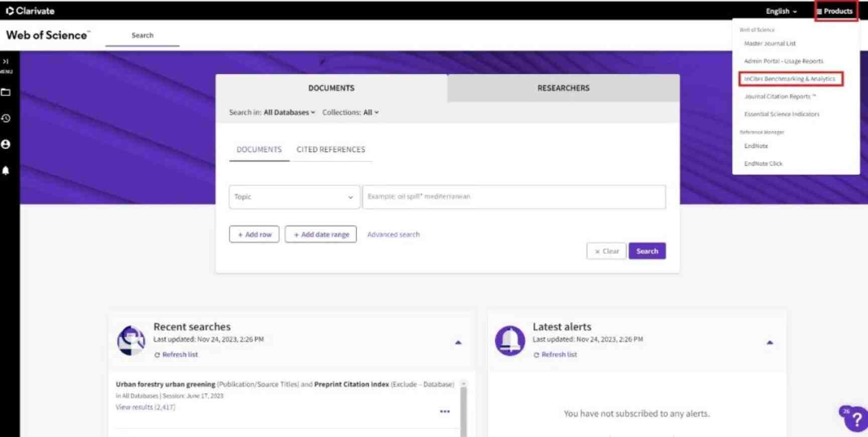Viewport: 868px width, 437px height.
Task: Open the help question mark bubble
Action: coord(856,419)
